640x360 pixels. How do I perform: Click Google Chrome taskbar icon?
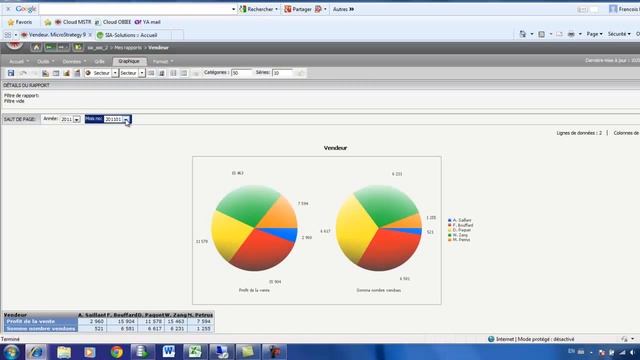116,352
